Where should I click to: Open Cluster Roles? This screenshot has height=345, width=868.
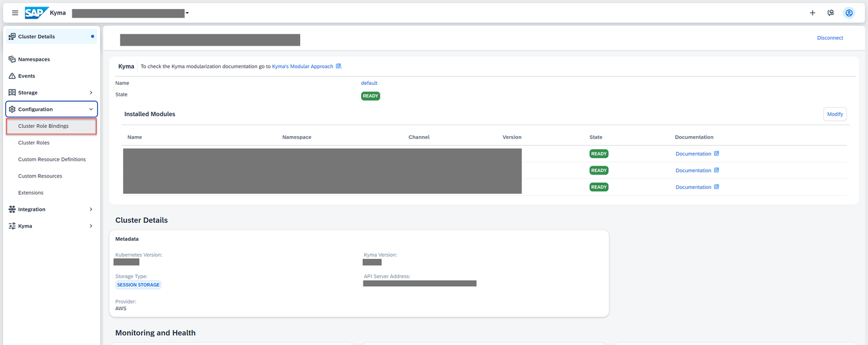tap(51, 143)
